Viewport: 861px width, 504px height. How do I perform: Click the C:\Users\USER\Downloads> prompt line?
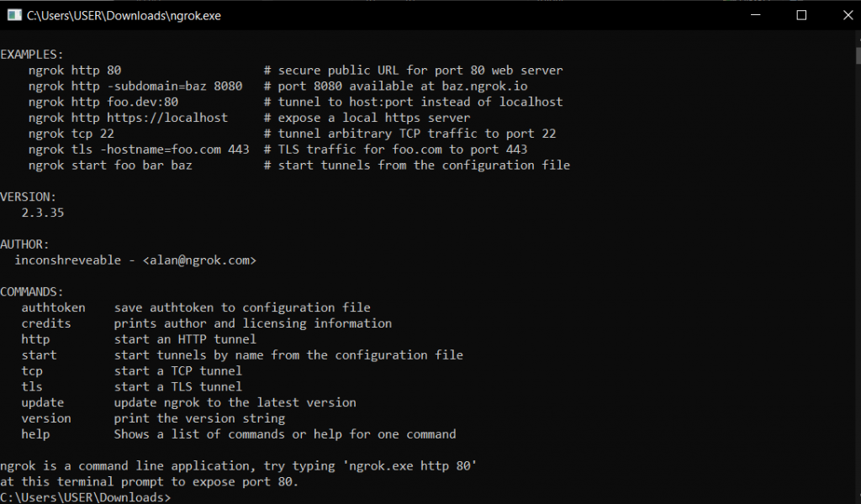(x=86, y=497)
